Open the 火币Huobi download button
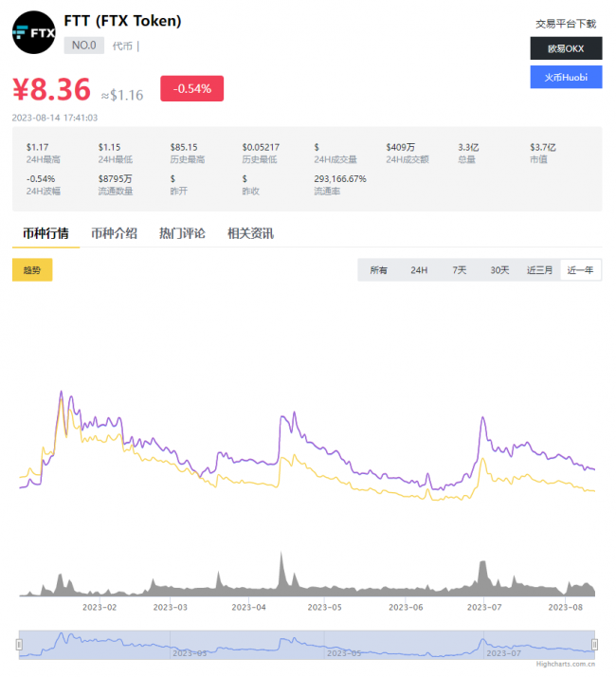The height and width of the screenshot is (677, 616). pos(566,78)
